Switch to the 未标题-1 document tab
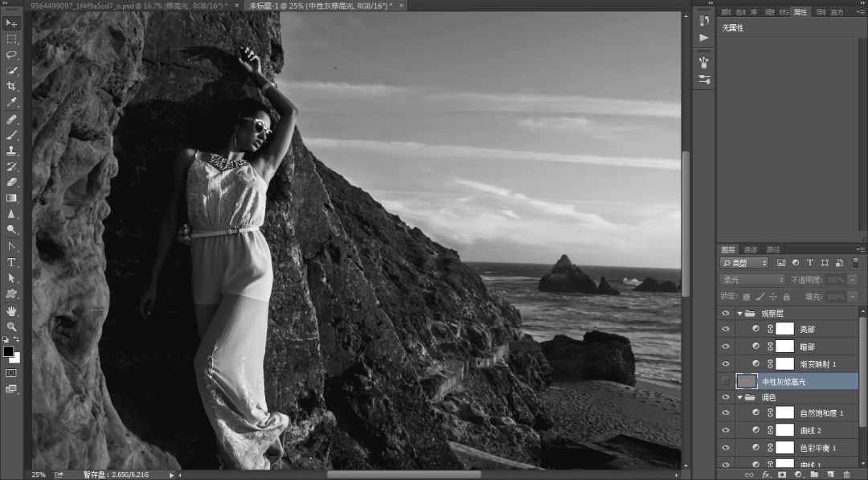The height and width of the screenshot is (480, 868). (x=319, y=6)
